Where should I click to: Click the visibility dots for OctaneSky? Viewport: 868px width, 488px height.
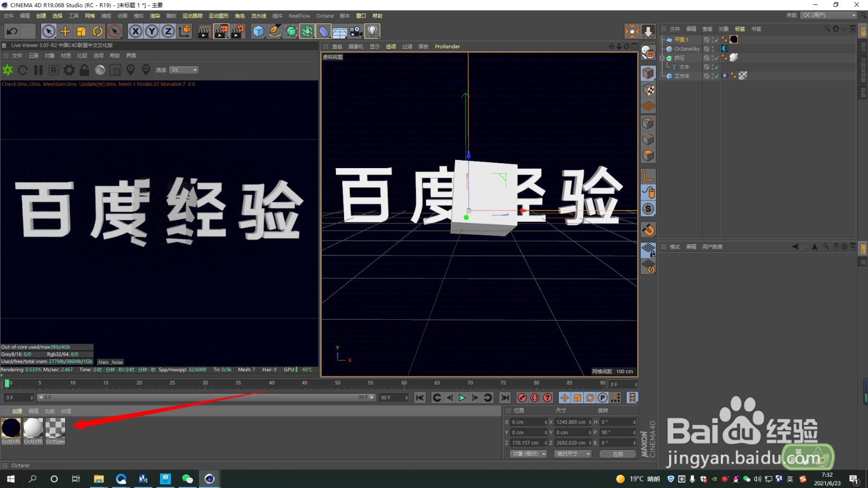[x=712, y=49]
